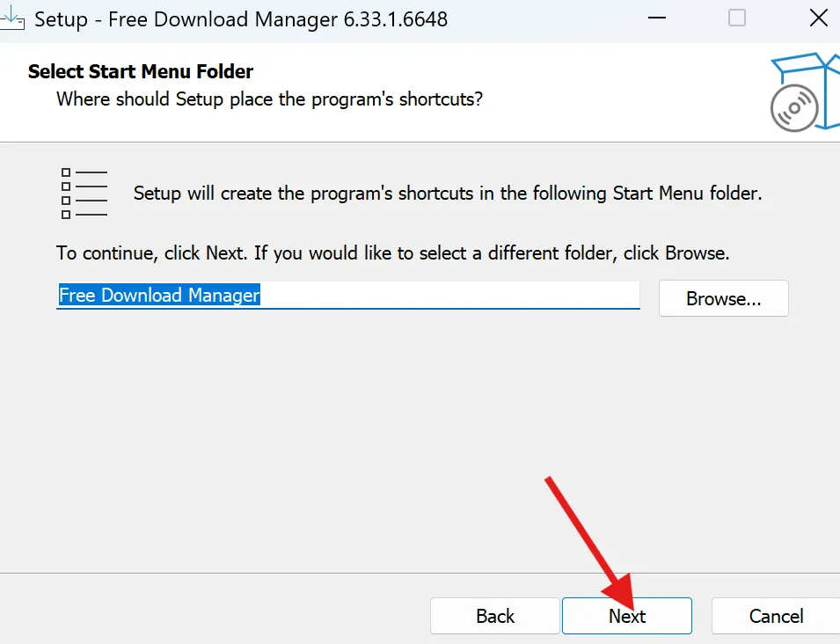
Task: Click the Next button
Action: 627,616
